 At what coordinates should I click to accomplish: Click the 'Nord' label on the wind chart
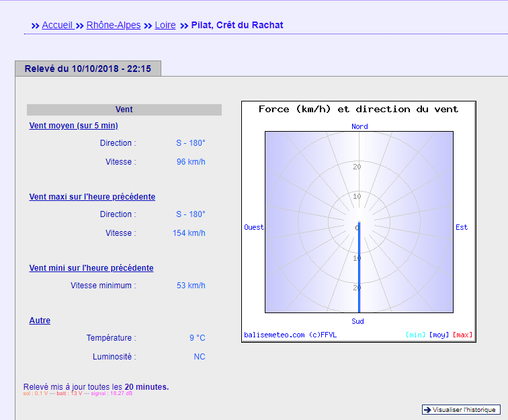point(359,126)
